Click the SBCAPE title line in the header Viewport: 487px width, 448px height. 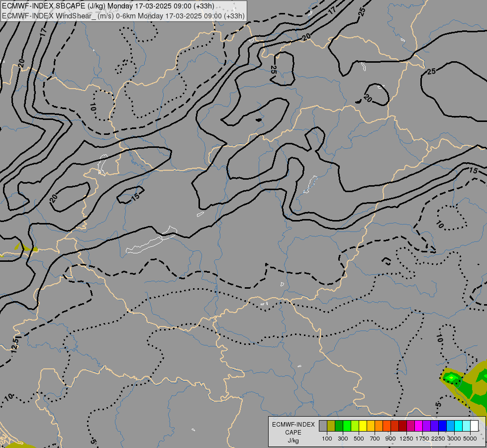pyautogui.click(x=108, y=6)
